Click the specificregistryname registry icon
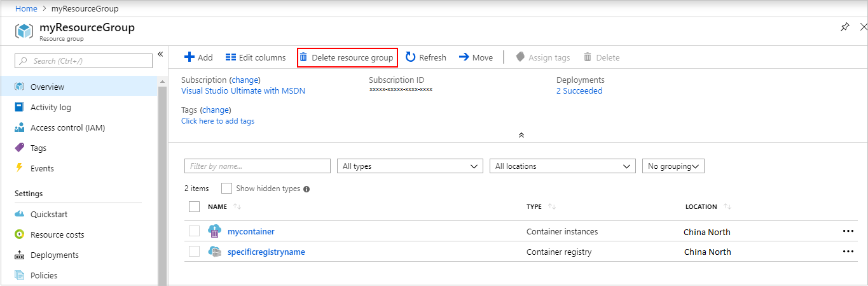Screen dimensions: 868x286 tap(214, 252)
